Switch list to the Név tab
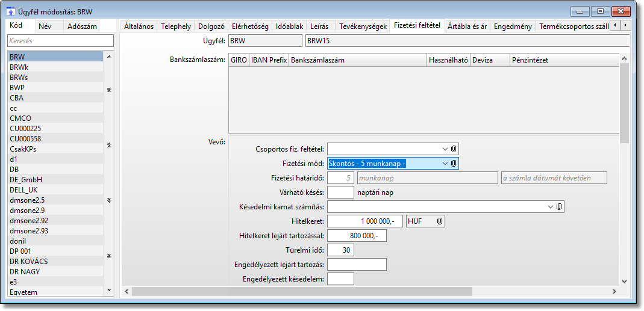Image resolution: width=644 pixels, height=311 pixels. coord(49,26)
